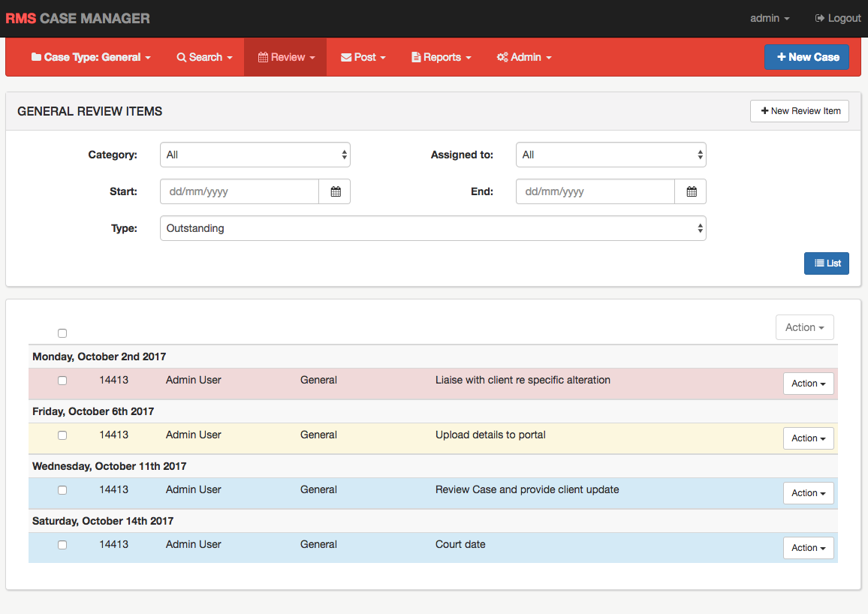Open Reports menu via document icon
The width and height of the screenshot is (868, 614).
[416, 58]
